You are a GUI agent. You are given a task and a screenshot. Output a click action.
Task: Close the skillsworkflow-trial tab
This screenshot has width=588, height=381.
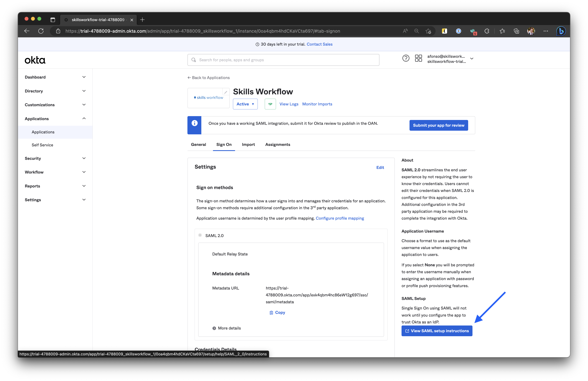point(132,20)
